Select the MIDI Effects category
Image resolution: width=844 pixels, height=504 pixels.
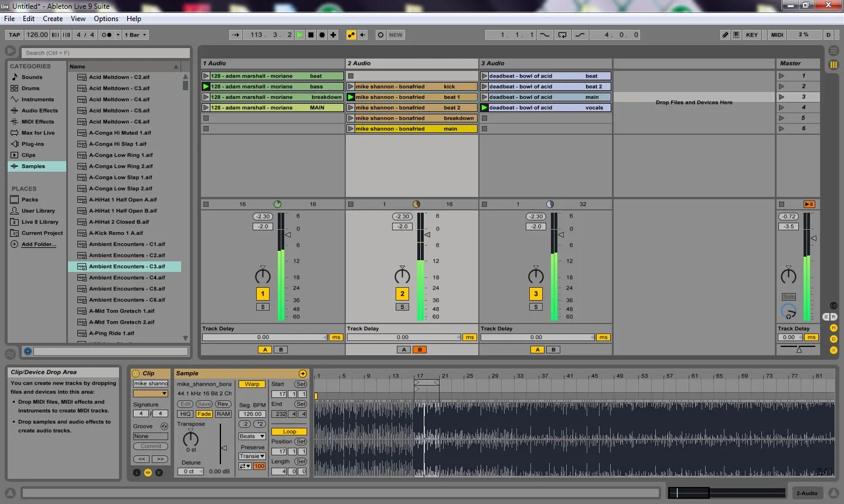(x=37, y=122)
